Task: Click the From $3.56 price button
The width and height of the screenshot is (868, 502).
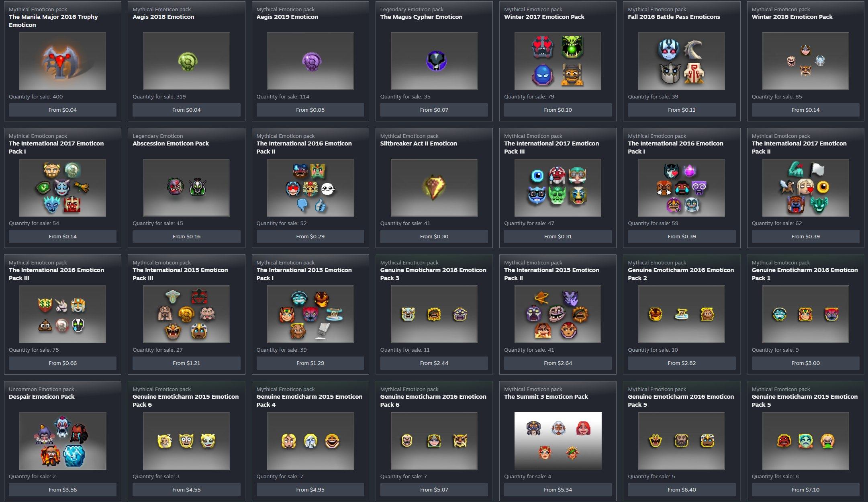Action: (63, 490)
